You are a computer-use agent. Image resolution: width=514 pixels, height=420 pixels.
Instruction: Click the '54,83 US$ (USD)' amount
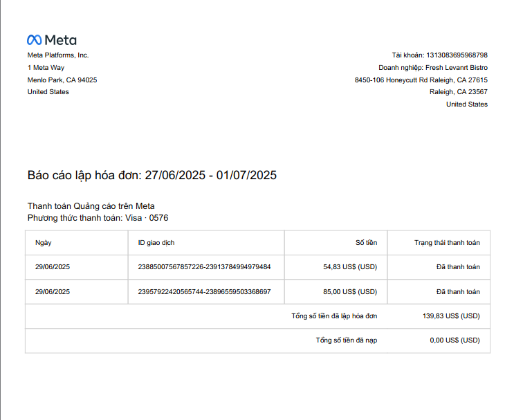tap(350, 267)
